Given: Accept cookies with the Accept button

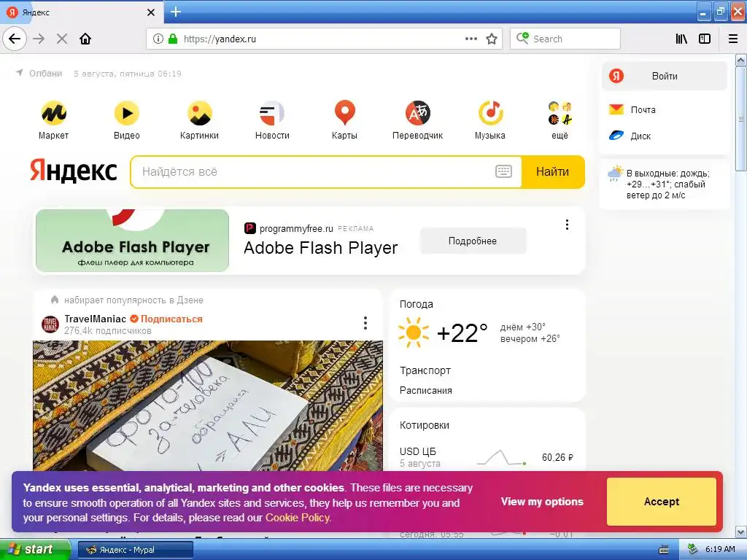Looking at the screenshot, I should point(661,502).
